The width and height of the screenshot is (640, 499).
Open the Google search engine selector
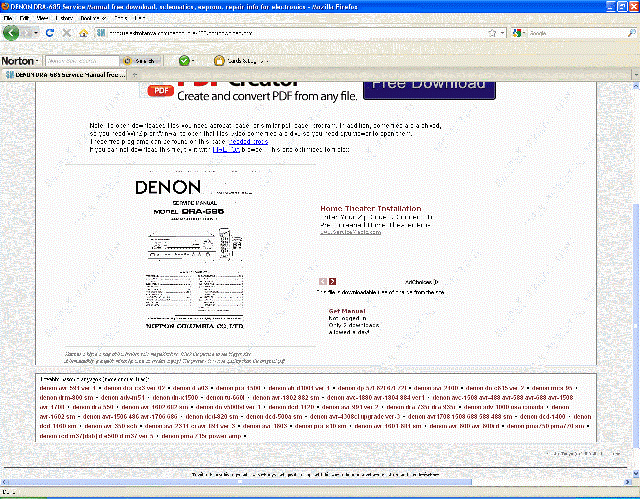click(519, 33)
